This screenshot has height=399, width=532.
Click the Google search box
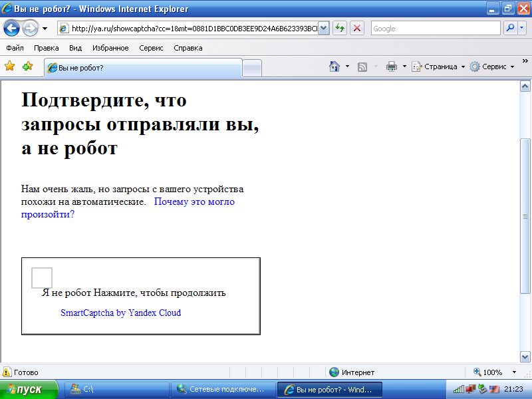point(436,29)
